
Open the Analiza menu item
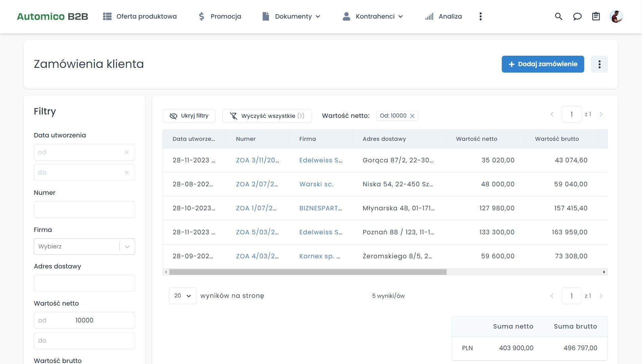click(x=443, y=16)
